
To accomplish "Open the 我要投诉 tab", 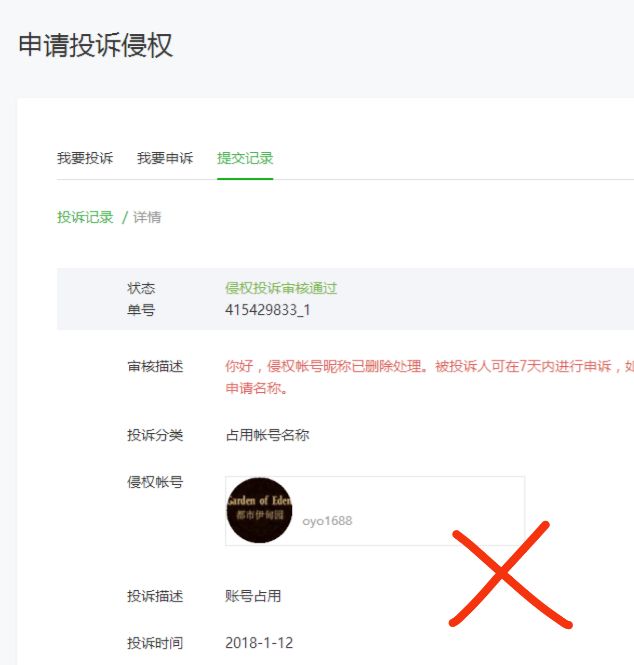I will coord(85,158).
